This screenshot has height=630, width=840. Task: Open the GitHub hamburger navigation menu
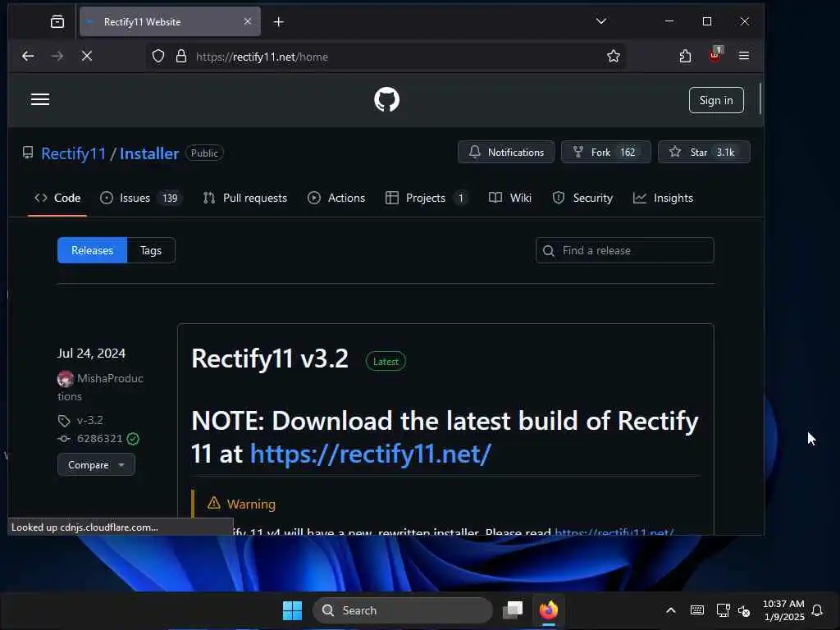pos(40,99)
